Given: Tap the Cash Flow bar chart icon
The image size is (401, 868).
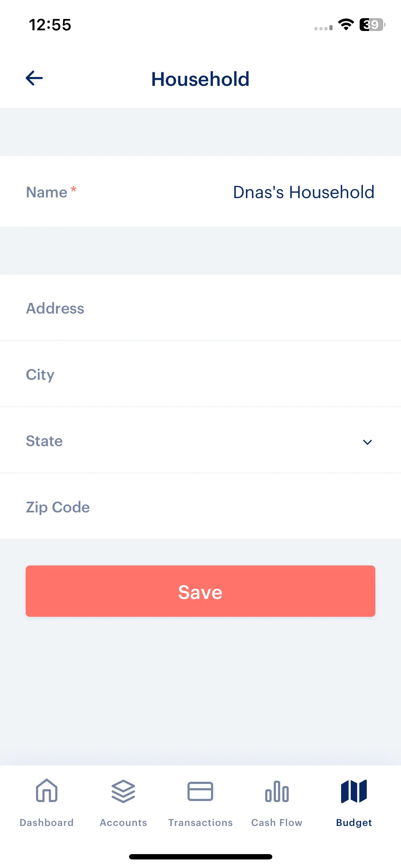Looking at the screenshot, I should pos(277,791).
